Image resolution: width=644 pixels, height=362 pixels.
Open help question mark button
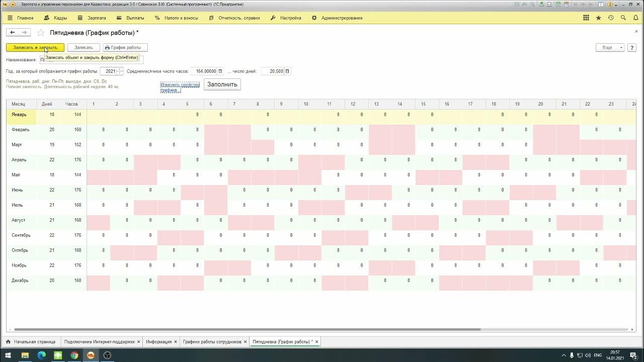(632, 47)
